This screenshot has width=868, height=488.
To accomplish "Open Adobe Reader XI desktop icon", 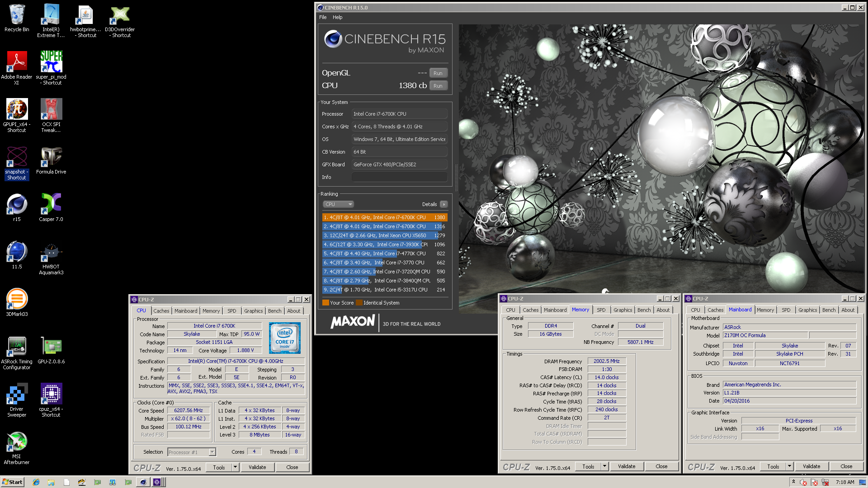I will pyautogui.click(x=17, y=68).
